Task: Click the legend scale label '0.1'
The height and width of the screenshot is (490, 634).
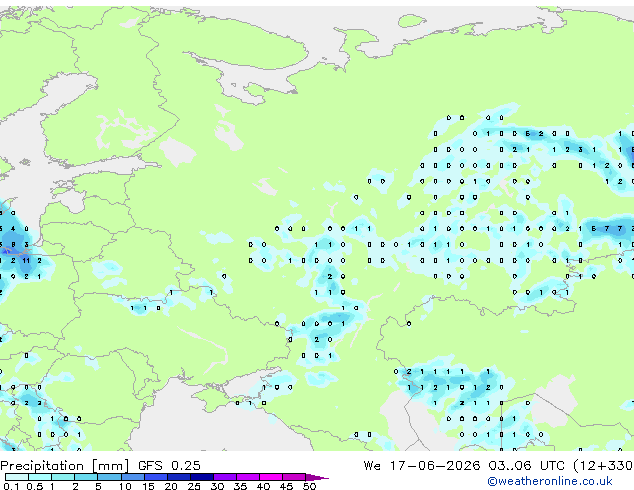Action: 11,486
